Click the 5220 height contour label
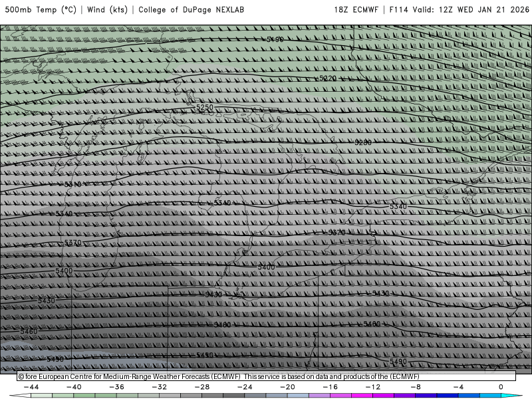This screenshot has width=532, height=399. (328, 78)
